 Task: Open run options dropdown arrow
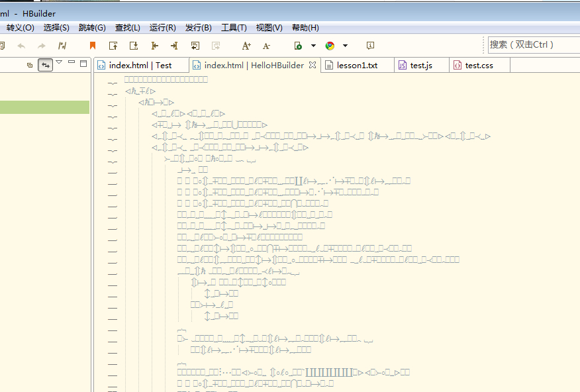[314, 46]
